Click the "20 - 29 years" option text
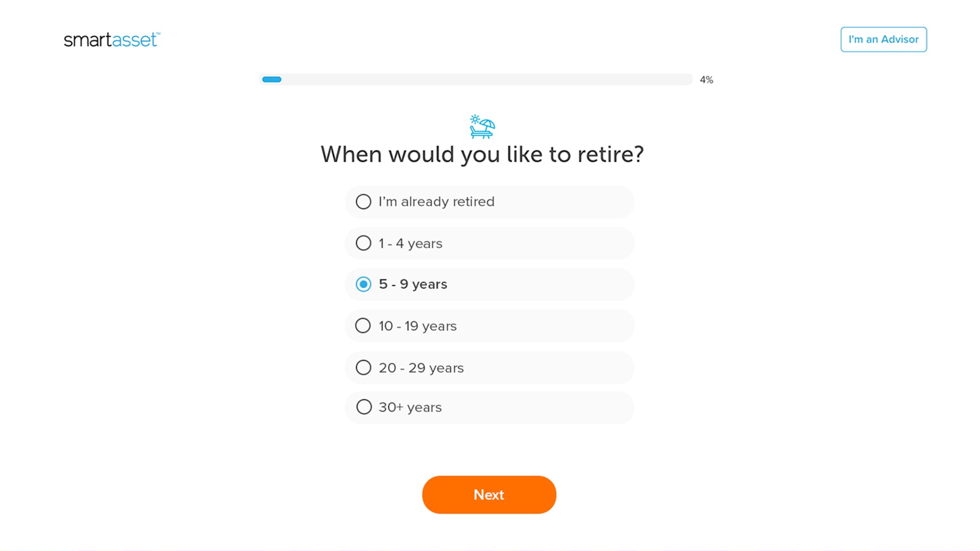Screen dimensions: 980x551 (421, 368)
